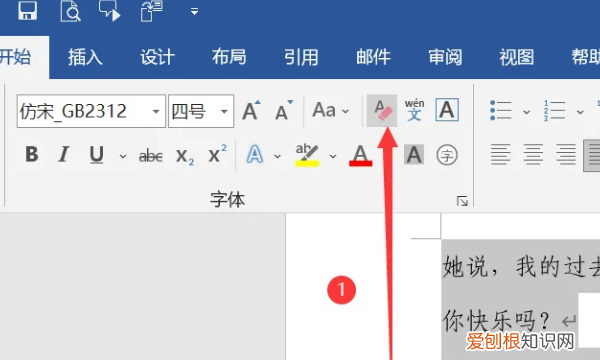
Task: Open text effects dropdown arrow
Action: click(x=277, y=156)
